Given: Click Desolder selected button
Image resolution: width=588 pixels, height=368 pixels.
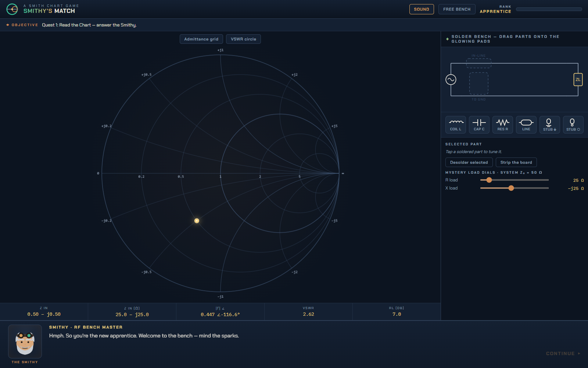Looking at the screenshot, I should click(469, 162).
